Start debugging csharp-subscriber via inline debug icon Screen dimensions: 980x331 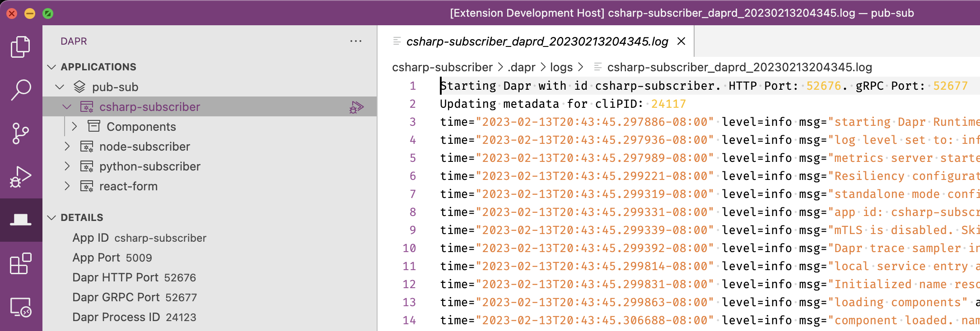point(356,107)
